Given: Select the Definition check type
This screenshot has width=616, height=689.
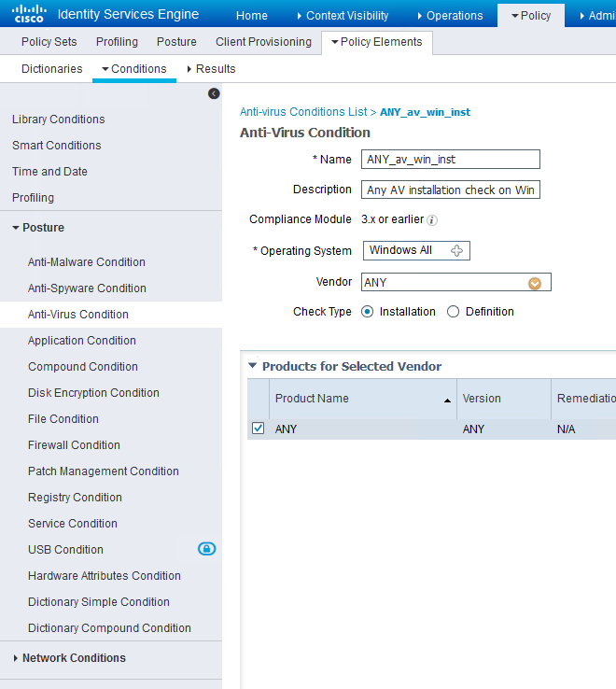Looking at the screenshot, I should point(453,312).
